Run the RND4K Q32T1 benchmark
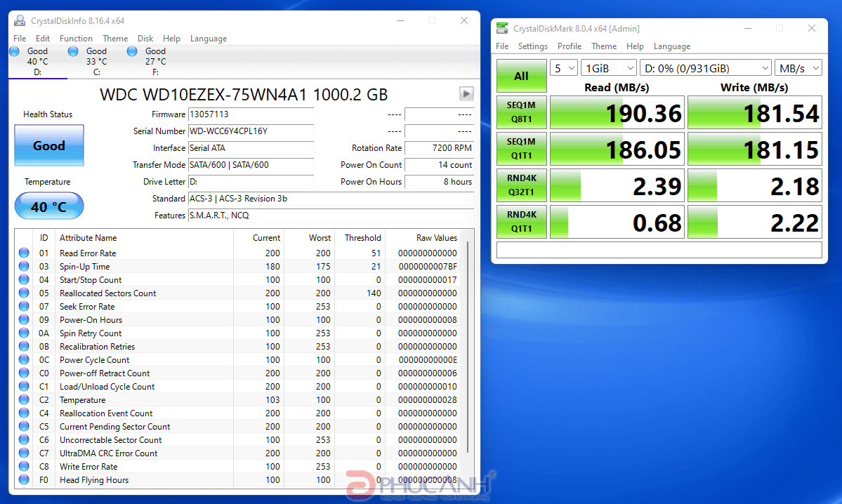This screenshot has width=842, height=504. pos(521,185)
